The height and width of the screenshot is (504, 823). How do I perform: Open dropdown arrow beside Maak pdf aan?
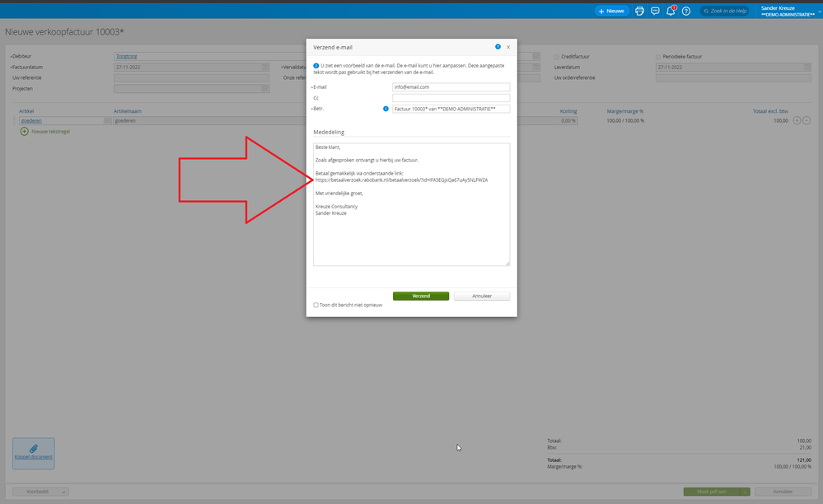pyautogui.click(x=746, y=492)
